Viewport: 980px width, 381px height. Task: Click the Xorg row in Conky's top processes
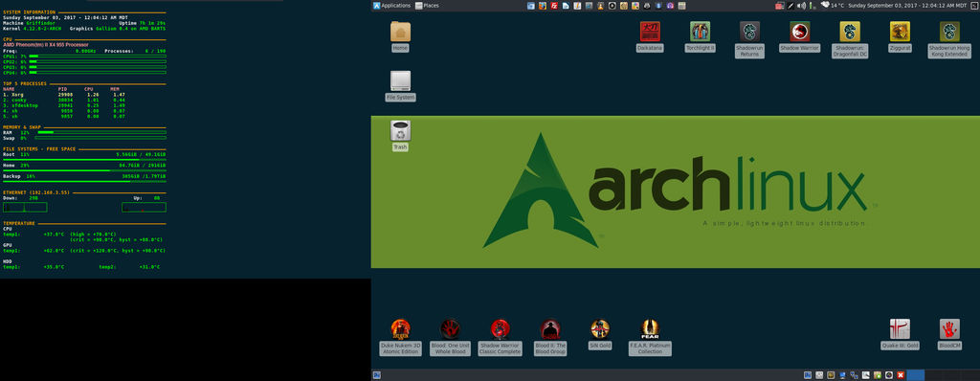(x=64, y=95)
